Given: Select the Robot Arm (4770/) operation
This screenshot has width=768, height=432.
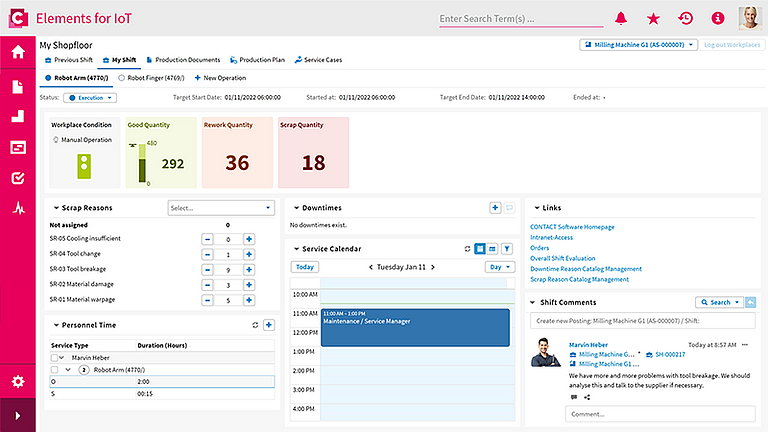Looking at the screenshot, I should [x=77, y=78].
